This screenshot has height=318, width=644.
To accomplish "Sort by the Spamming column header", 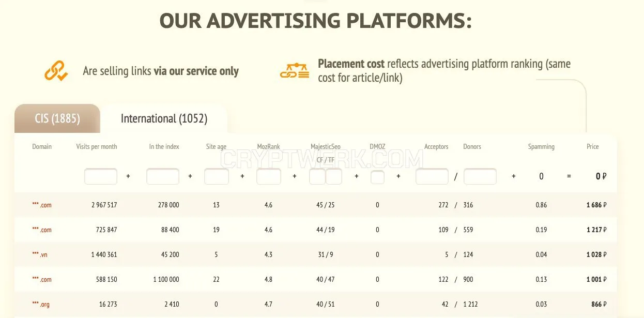I will [x=541, y=147].
